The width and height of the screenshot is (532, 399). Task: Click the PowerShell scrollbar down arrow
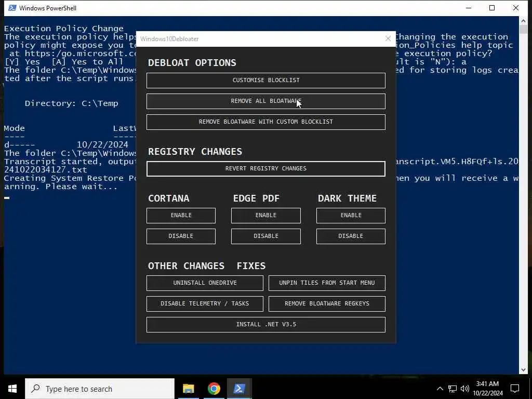click(523, 370)
